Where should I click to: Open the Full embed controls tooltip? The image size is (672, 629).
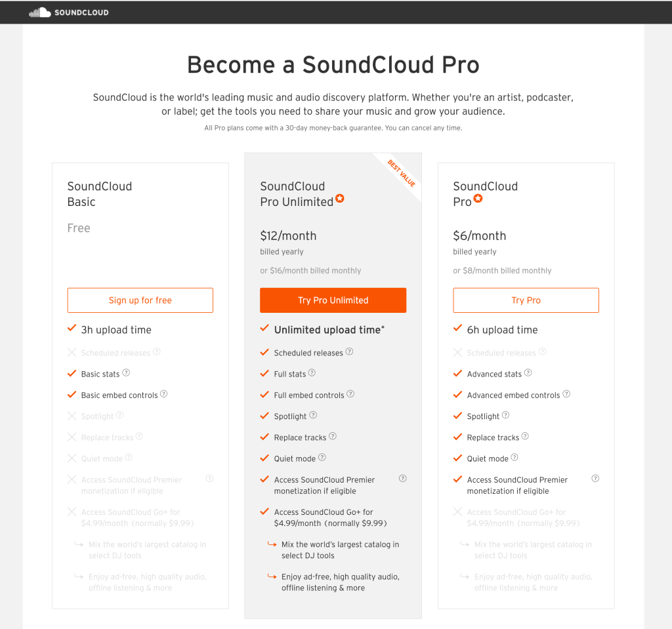click(x=350, y=395)
